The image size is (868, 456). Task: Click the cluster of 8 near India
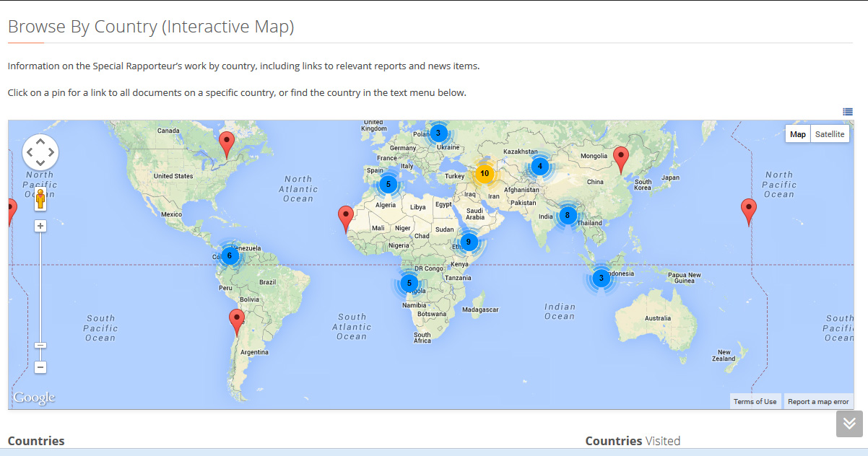tap(568, 214)
